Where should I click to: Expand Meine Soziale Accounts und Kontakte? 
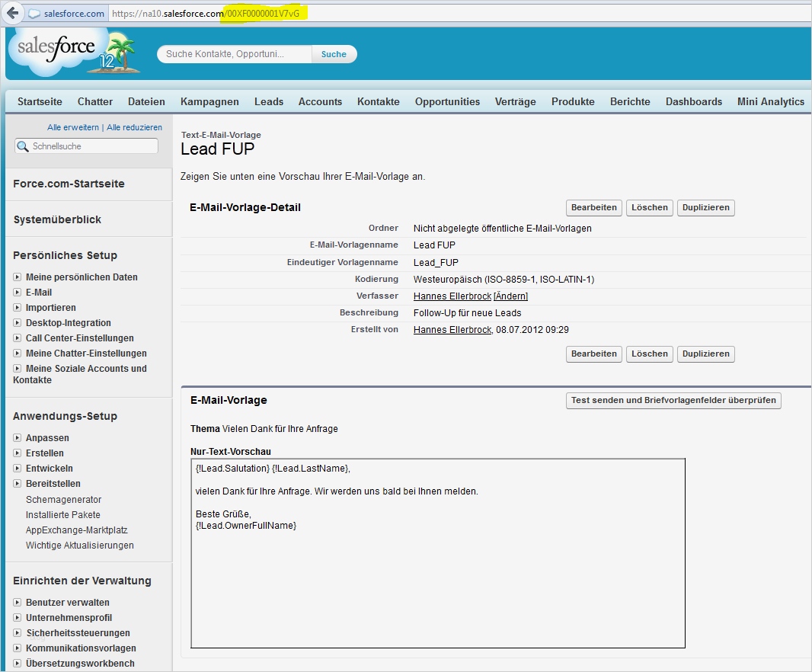coord(17,369)
